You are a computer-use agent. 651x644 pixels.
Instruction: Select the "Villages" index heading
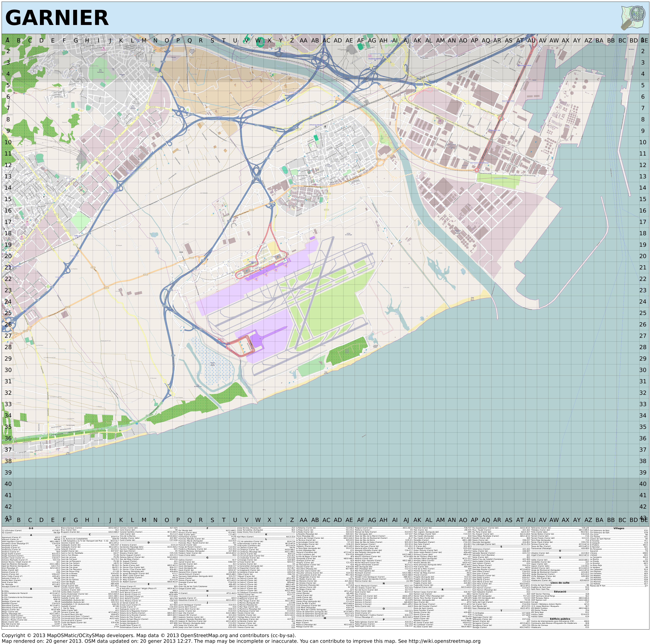pos(619,528)
